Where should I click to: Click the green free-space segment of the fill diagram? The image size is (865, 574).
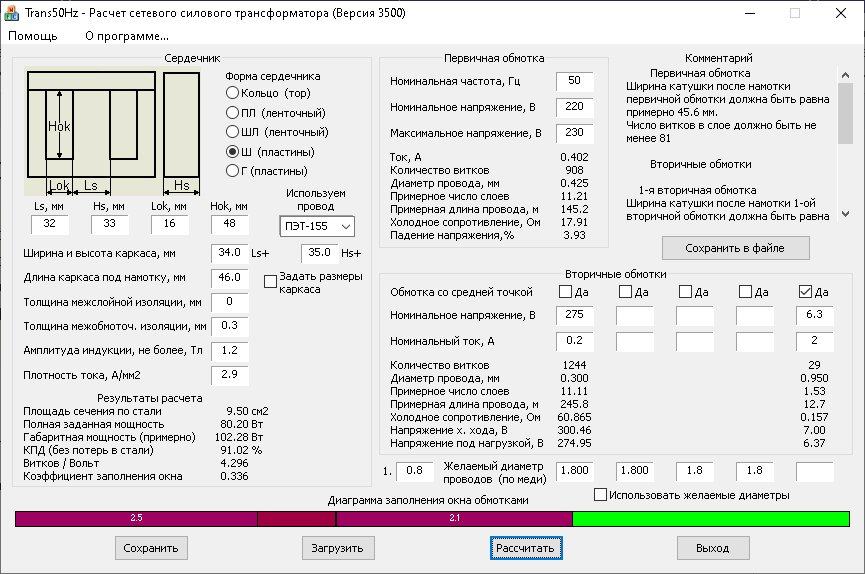tap(710, 519)
